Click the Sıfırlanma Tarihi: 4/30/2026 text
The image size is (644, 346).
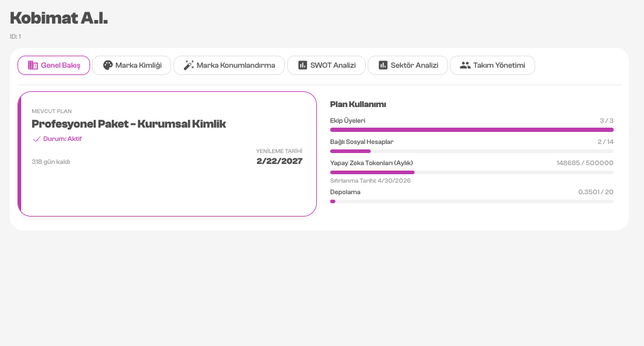point(371,181)
